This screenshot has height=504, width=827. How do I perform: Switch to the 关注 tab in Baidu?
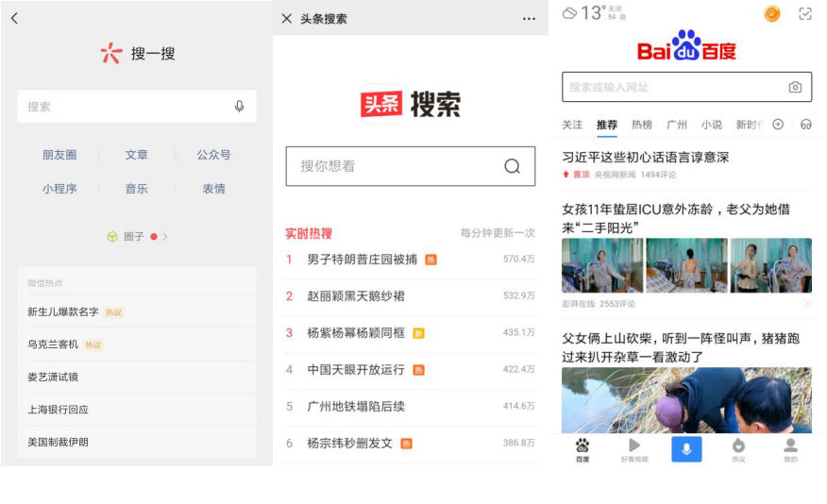coord(572,125)
